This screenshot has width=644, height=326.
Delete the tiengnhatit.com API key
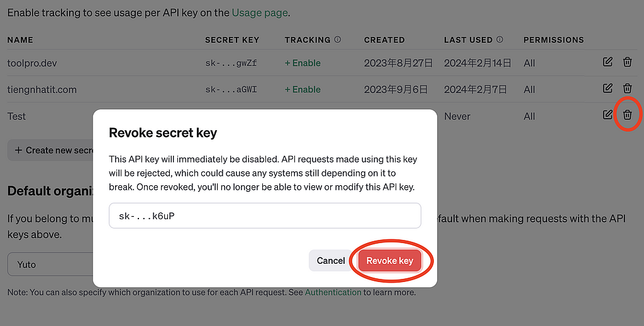pos(627,89)
